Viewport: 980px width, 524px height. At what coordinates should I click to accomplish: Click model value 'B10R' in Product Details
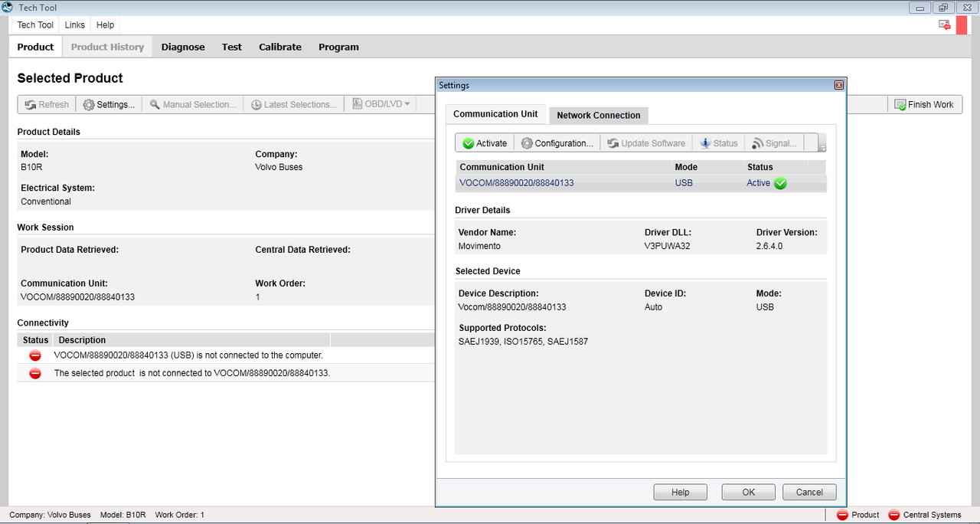(31, 167)
